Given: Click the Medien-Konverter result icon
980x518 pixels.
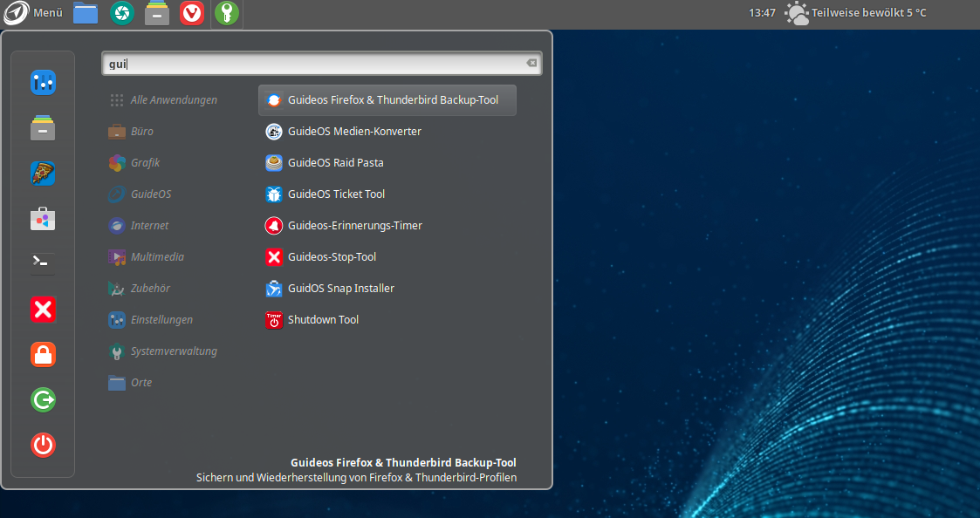Looking at the screenshot, I should tap(274, 131).
